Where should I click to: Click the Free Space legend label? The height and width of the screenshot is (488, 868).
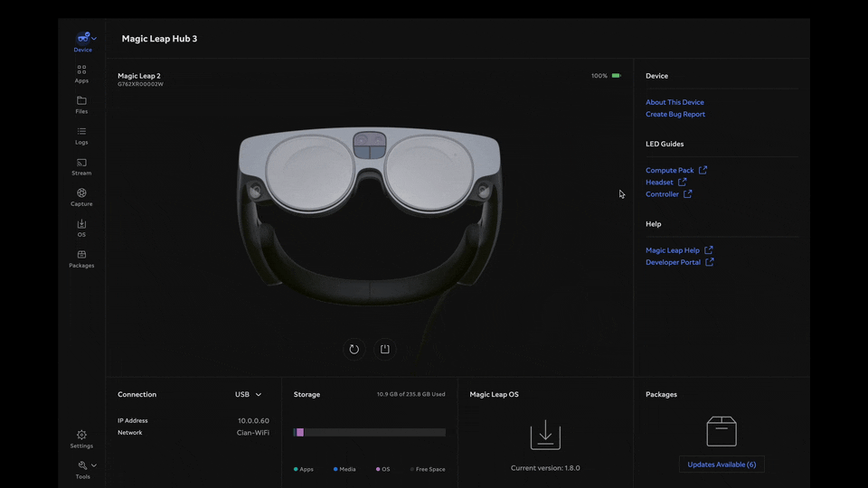[430, 469]
